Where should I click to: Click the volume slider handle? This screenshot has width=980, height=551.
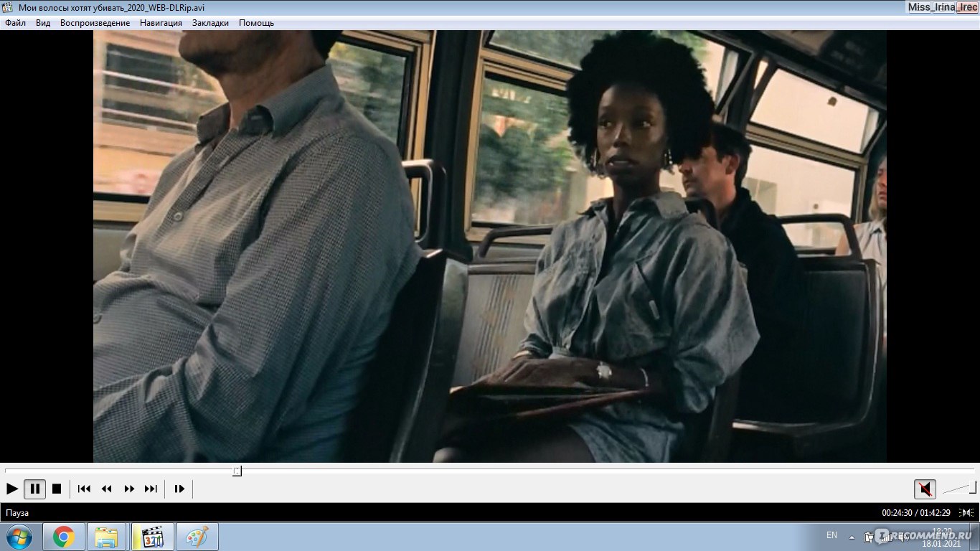tap(972, 488)
